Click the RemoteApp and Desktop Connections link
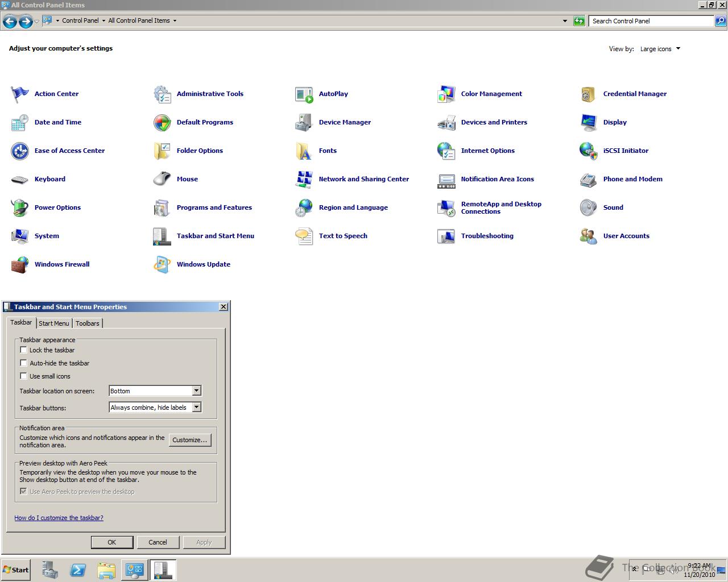 pyautogui.click(x=501, y=207)
